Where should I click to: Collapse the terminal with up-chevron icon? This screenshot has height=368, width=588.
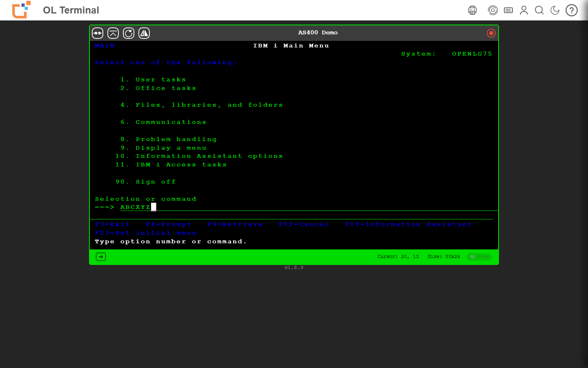coord(113,33)
